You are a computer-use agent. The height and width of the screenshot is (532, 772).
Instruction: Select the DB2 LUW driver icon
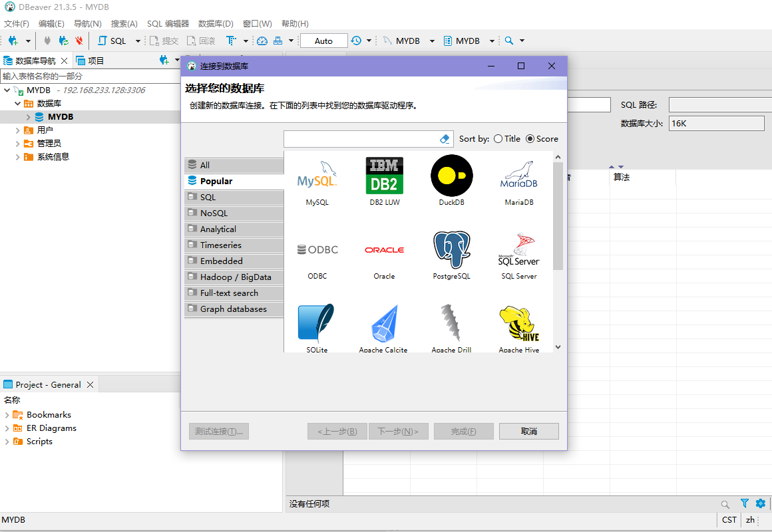385,176
